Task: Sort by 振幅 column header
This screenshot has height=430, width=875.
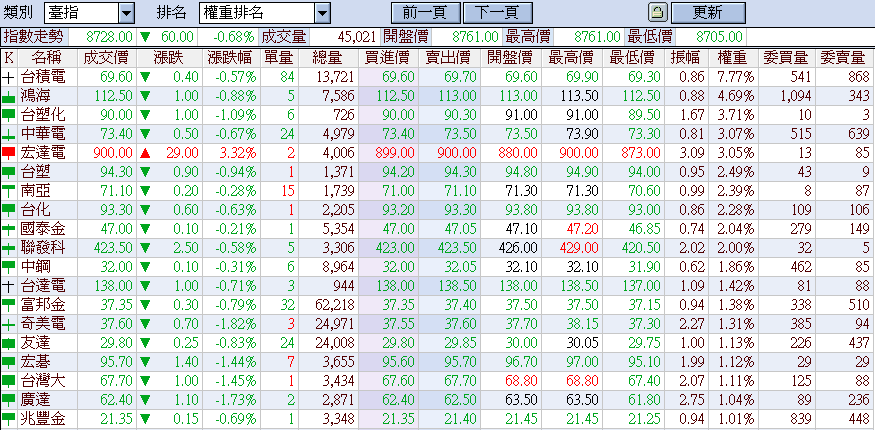Action: [686, 57]
